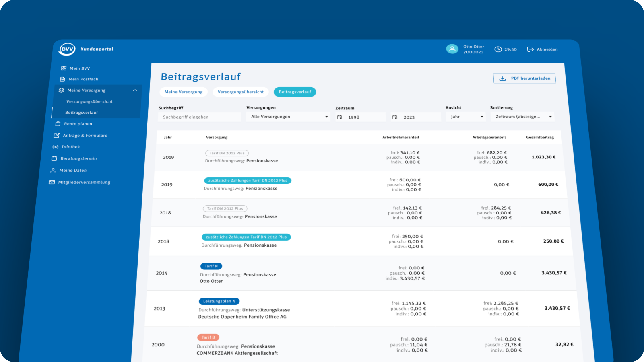644x362 pixels.
Task: Click the Tarif B tag
Action: pyautogui.click(x=208, y=337)
